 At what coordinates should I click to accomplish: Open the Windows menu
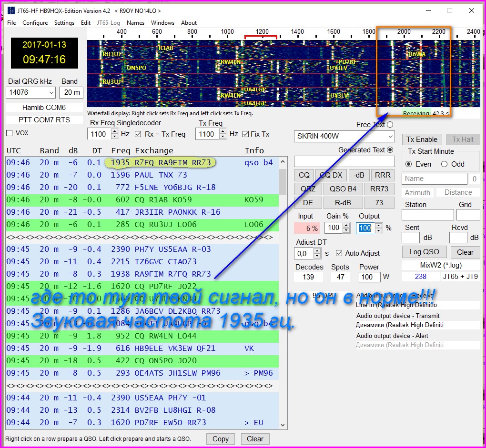(x=162, y=23)
